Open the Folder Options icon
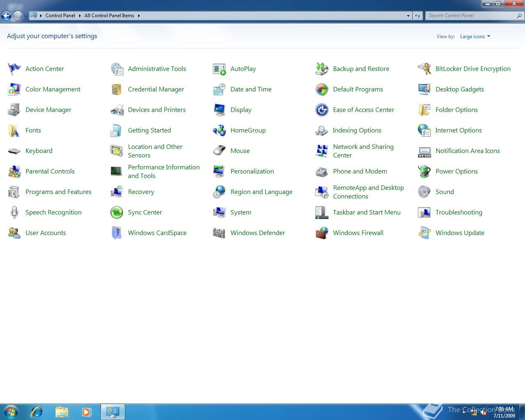525x420 pixels. tap(425, 110)
